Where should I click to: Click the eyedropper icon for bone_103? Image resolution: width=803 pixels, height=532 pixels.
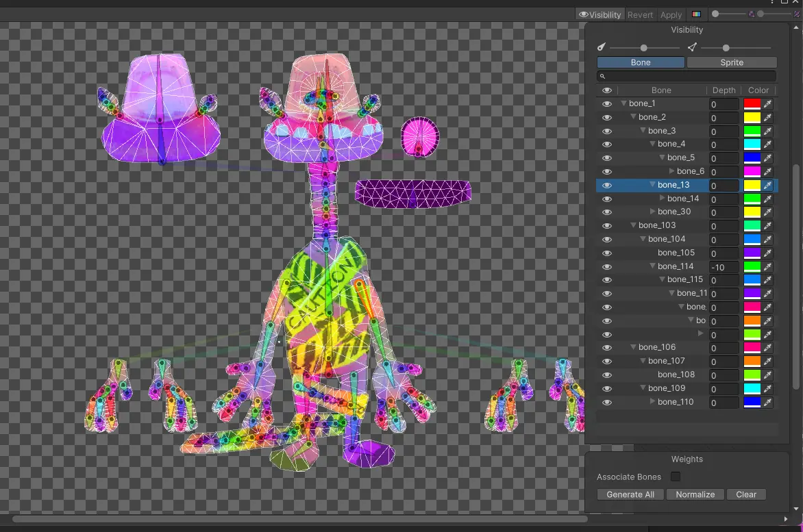click(767, 226)
